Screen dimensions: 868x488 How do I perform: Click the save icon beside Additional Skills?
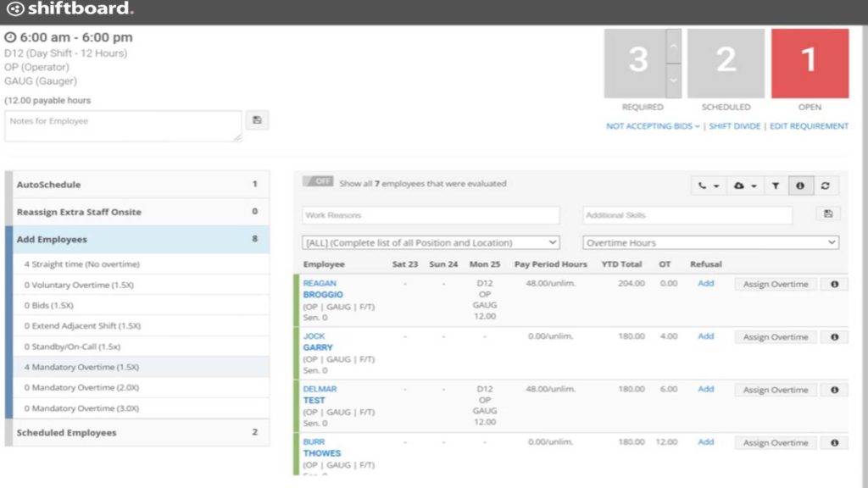828,214
